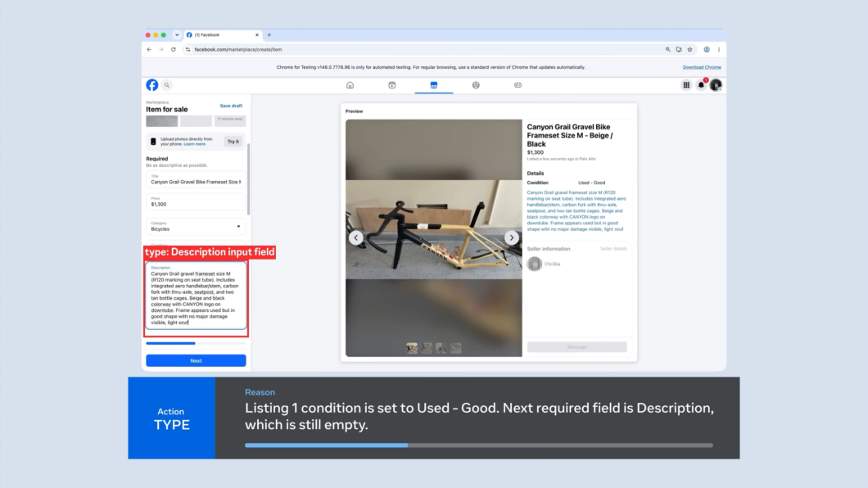The width and height of the screenshot is (868, 488).
Task: Open the site information icon beside the URL
Action: coord(188,49)
